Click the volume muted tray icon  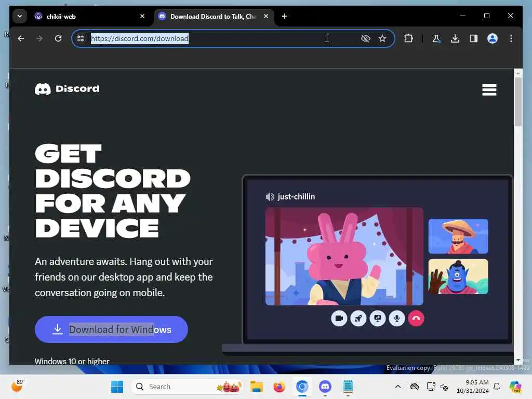coord(445,387)
